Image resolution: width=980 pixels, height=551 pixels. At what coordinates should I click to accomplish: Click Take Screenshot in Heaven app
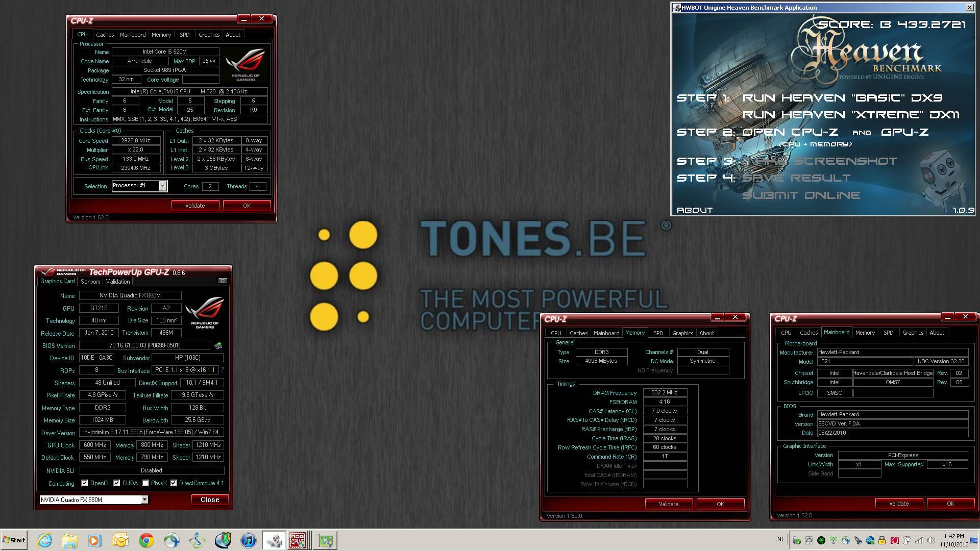pyautogui.click(x=819, y=161)
